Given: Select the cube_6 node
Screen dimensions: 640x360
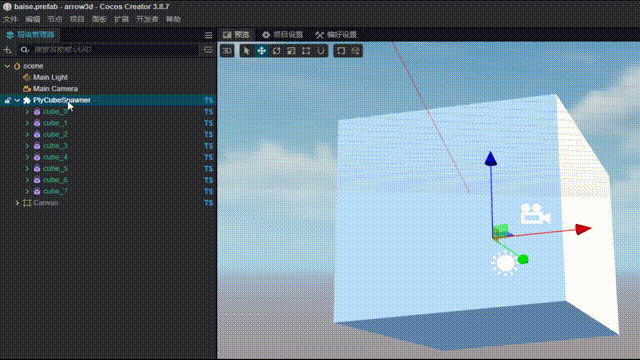Looking at the screenshot, I should (x=55, y=180).
